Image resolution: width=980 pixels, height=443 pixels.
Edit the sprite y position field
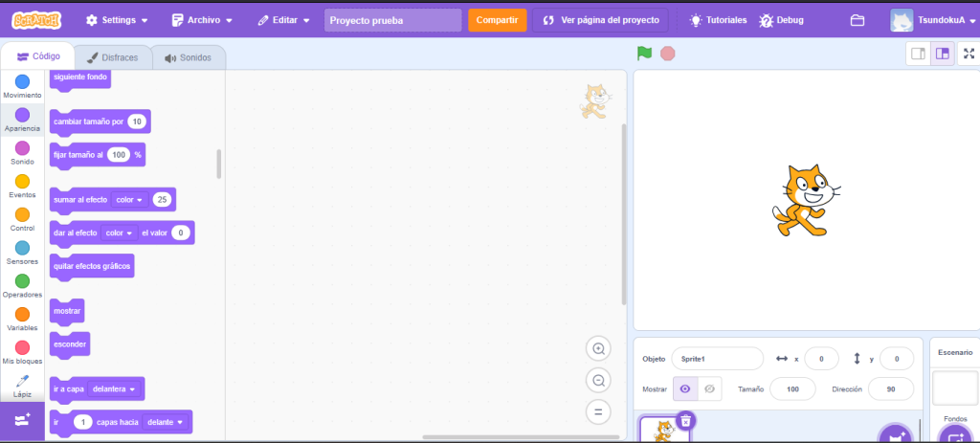click(x=896, y=359)
